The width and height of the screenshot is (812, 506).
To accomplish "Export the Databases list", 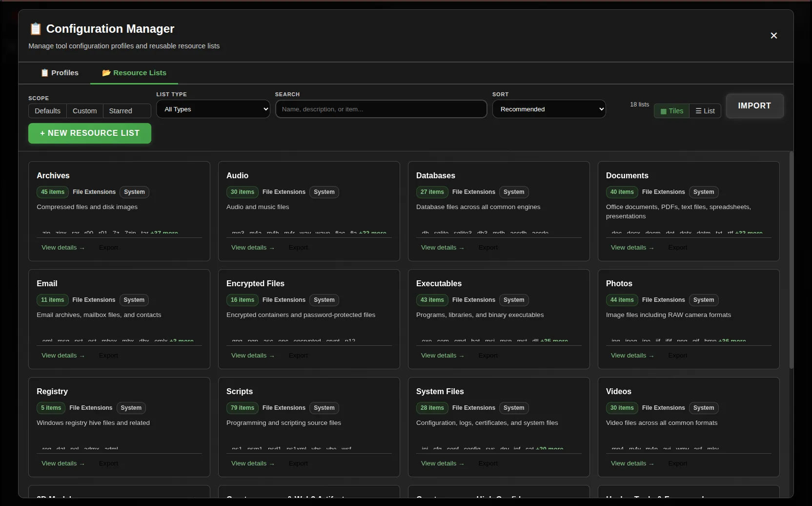I will [x=488, y=248].
